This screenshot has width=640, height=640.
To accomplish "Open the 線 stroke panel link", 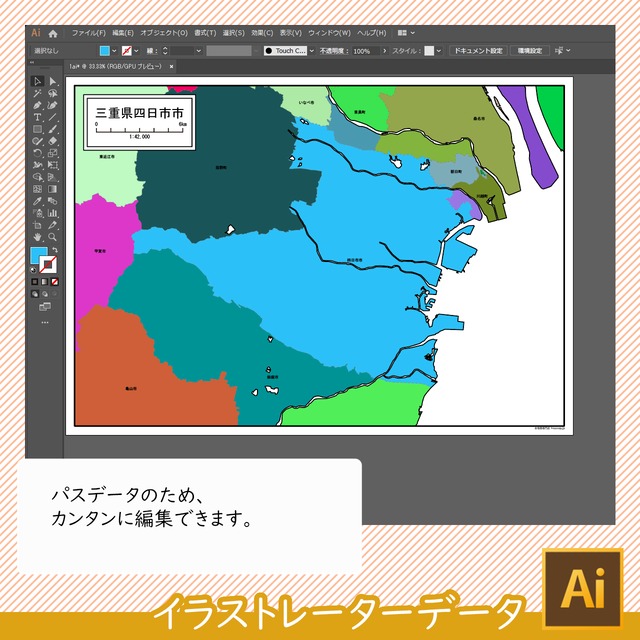I will pyautogui.click(x=152, y=51).
